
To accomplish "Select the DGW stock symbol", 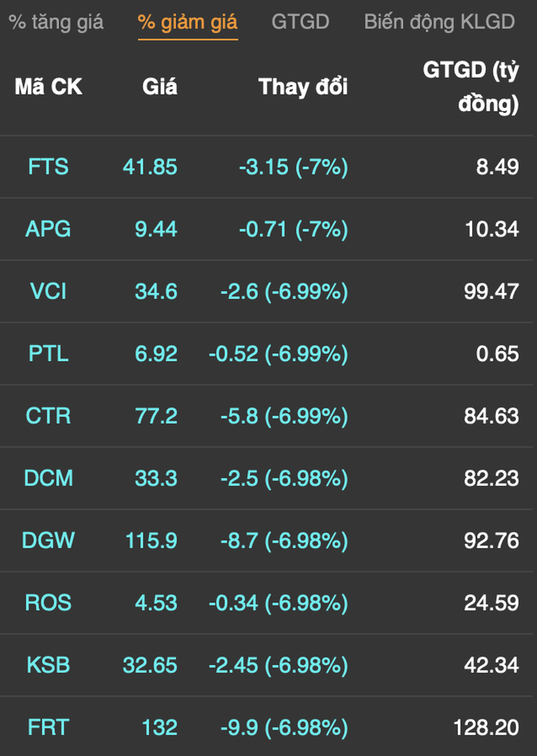I will point(48,541).
